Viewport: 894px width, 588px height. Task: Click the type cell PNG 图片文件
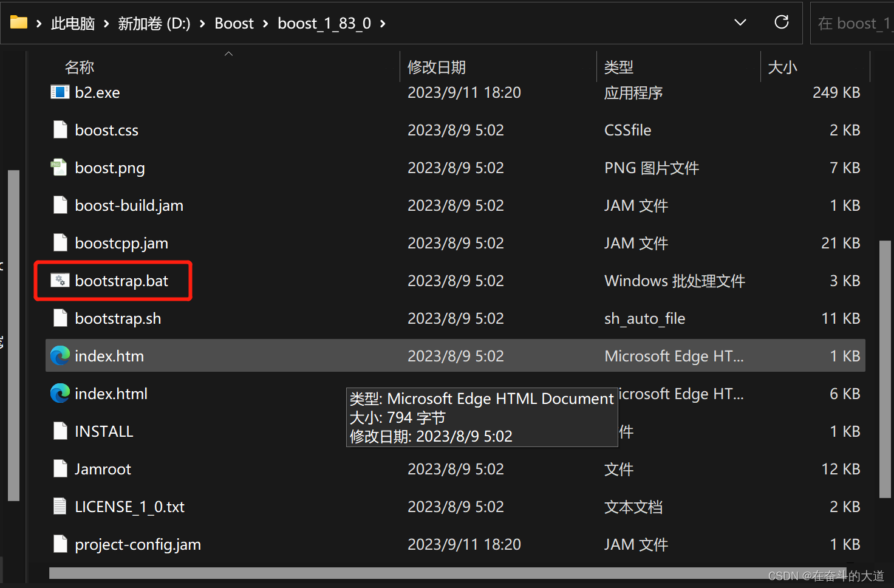[x=652, y=168]
